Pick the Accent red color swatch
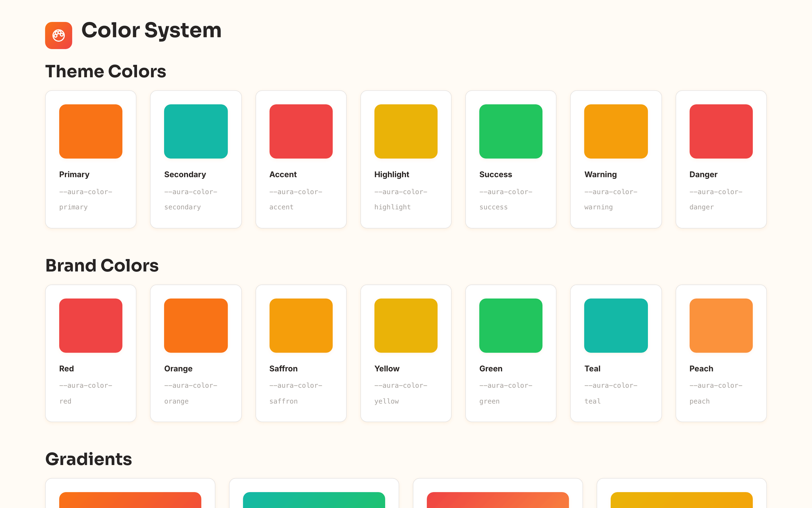Screen dimensions: 812x508 301,131
